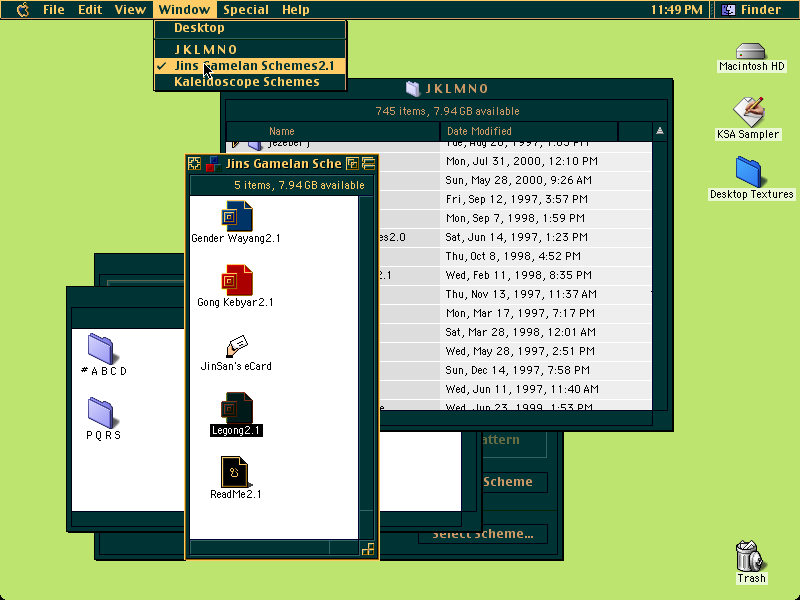Select the P Q R S folder
This screenshot has height=600, width=800.
pos(102,419)
